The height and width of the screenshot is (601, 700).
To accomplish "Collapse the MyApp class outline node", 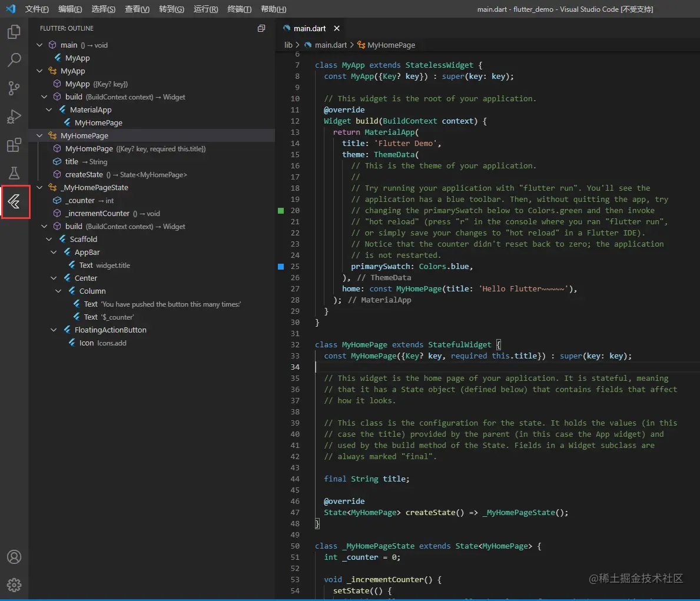I will tap(39, 71).
